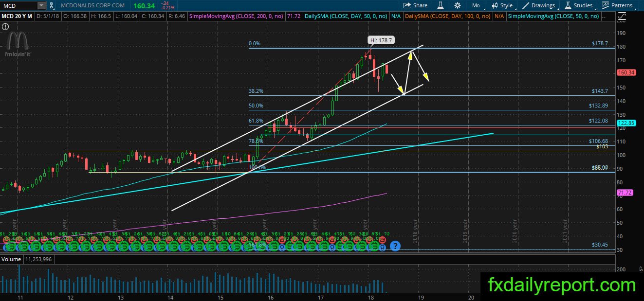
Task: Open chart settings gear icon
Action: tap(458, 5)
